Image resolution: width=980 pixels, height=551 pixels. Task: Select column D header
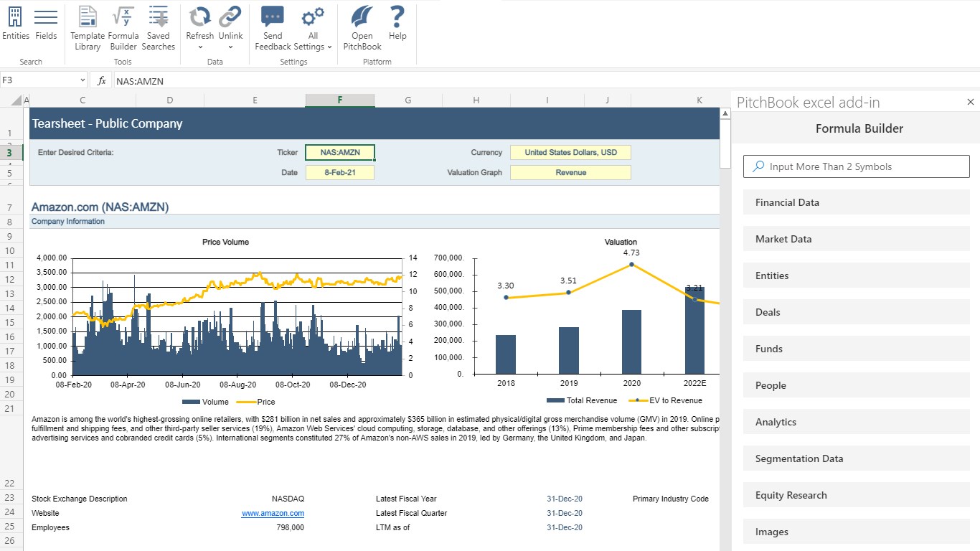(169, 100)
